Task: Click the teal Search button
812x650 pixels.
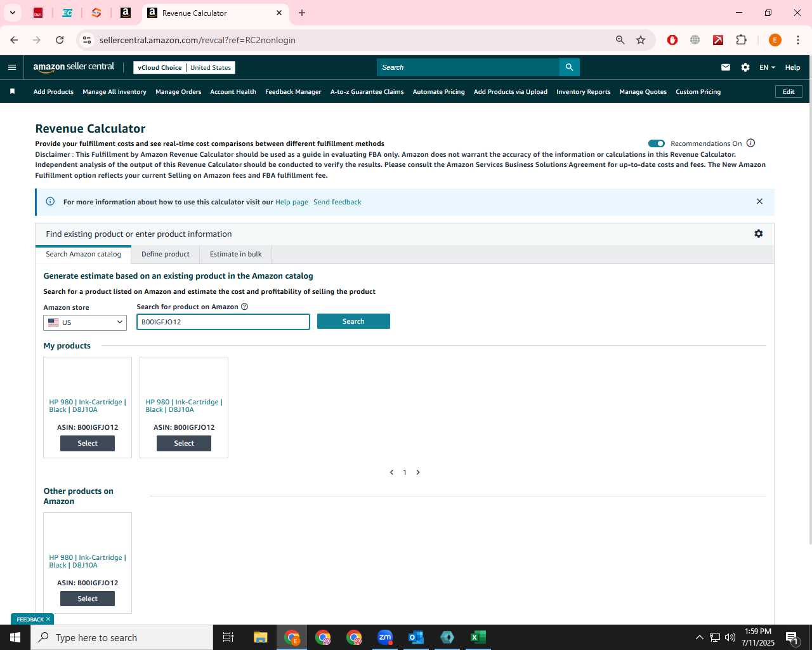Action: click(353, 321)
